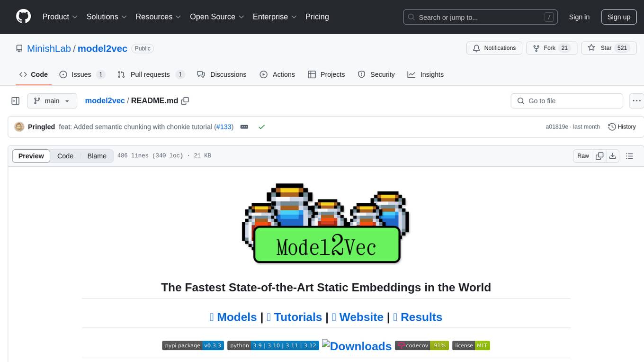
Task: Click the pypi package v0.3.3 badge
Action: tap(193, 345)
